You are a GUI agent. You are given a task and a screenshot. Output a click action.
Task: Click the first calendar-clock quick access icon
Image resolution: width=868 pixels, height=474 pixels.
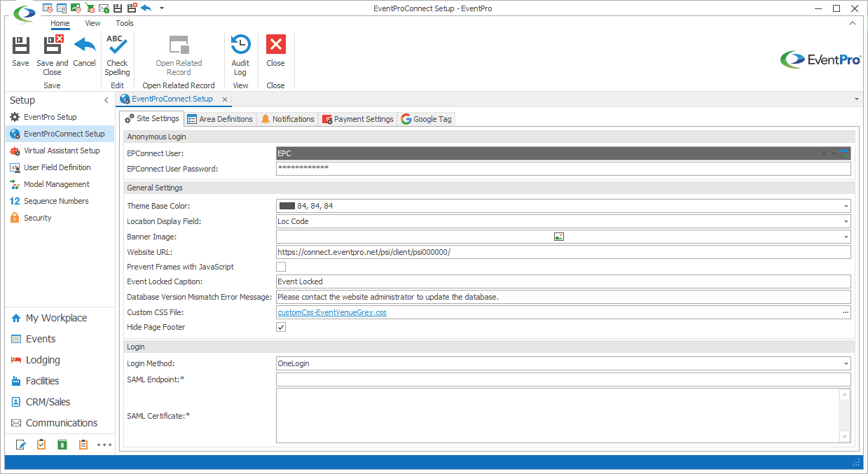(x=48, y=8)
